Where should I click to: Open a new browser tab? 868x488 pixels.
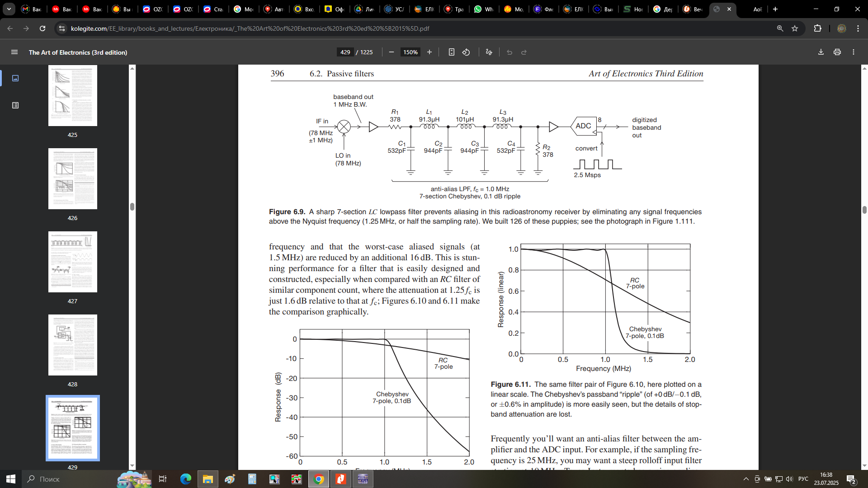click(x=775, y=9)
